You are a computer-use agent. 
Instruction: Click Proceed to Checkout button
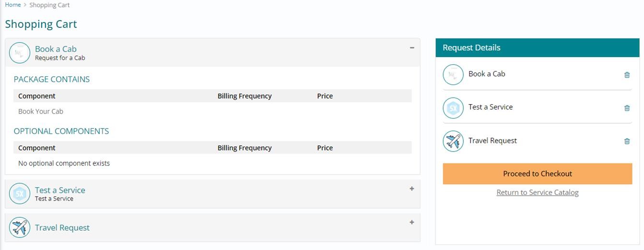[x=537, y=174]
